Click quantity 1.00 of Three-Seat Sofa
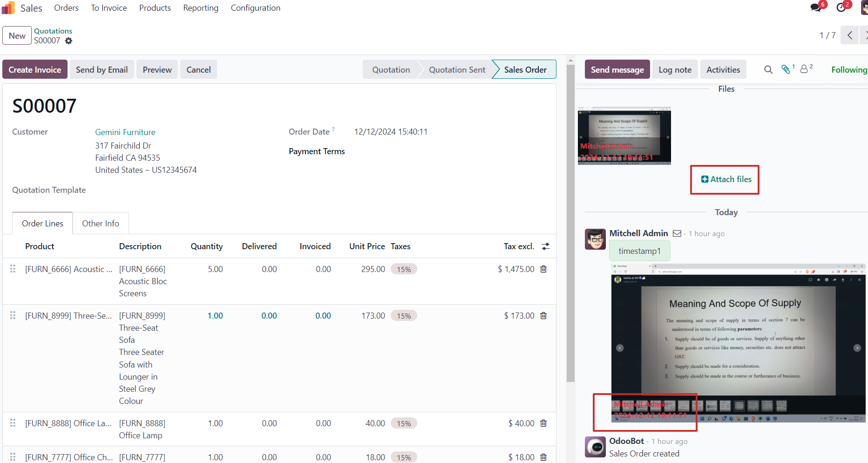Screen dimensions: 868x463 coord(215,316)
